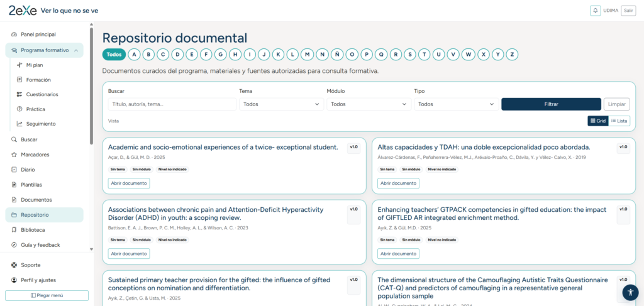644x306 pixels.
Task: Filter documents by letter A
Action: point(134,54)
